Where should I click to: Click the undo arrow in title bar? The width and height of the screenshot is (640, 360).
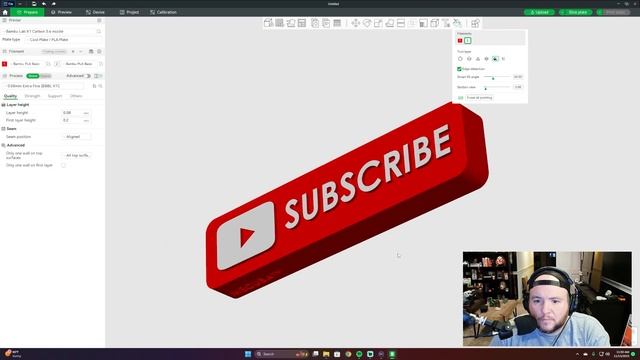tap(44, 4)
